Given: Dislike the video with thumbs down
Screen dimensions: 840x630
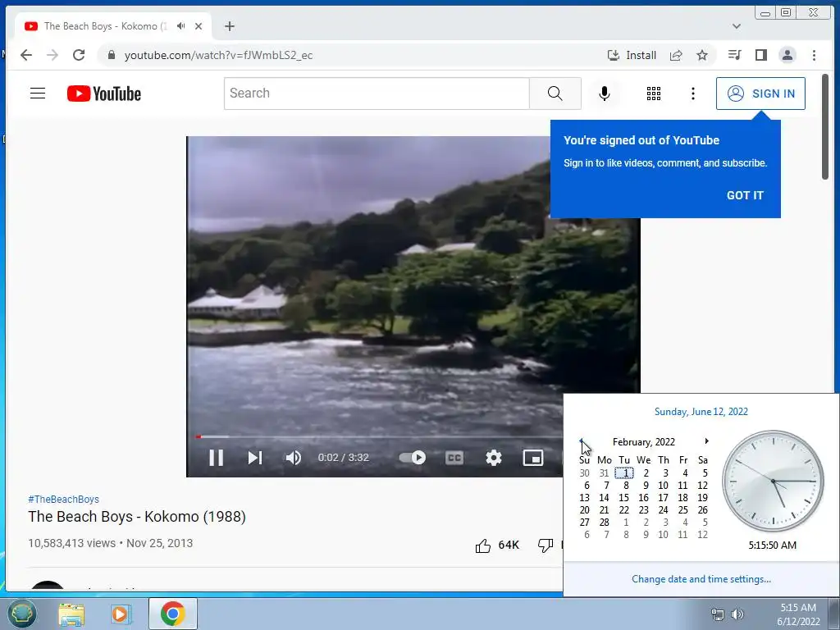Looking at the screenshot, I should (546, 545).
